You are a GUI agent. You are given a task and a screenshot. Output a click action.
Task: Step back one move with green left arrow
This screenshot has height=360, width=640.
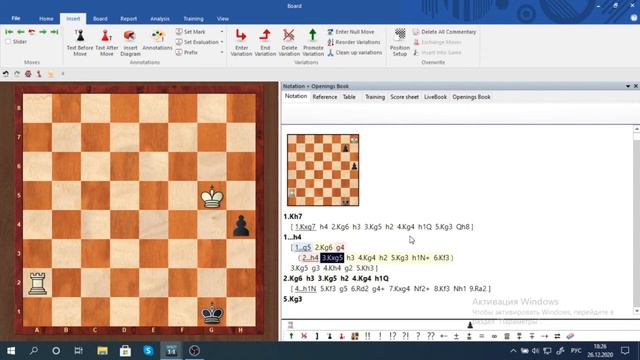(x=20, y=32)
